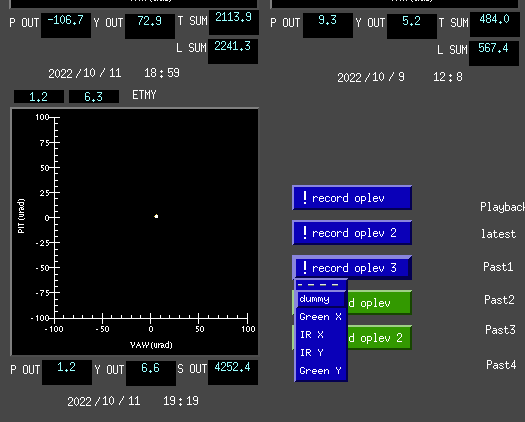Click the T SUM value 2113.9
This screenshot has height=422, width=525.
click(x=234, y=22)
